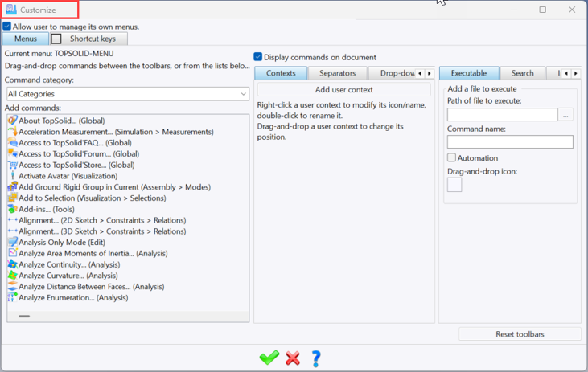Maximize the Customize window
This screenshot has height=372, width=588.
click(543, 10)
